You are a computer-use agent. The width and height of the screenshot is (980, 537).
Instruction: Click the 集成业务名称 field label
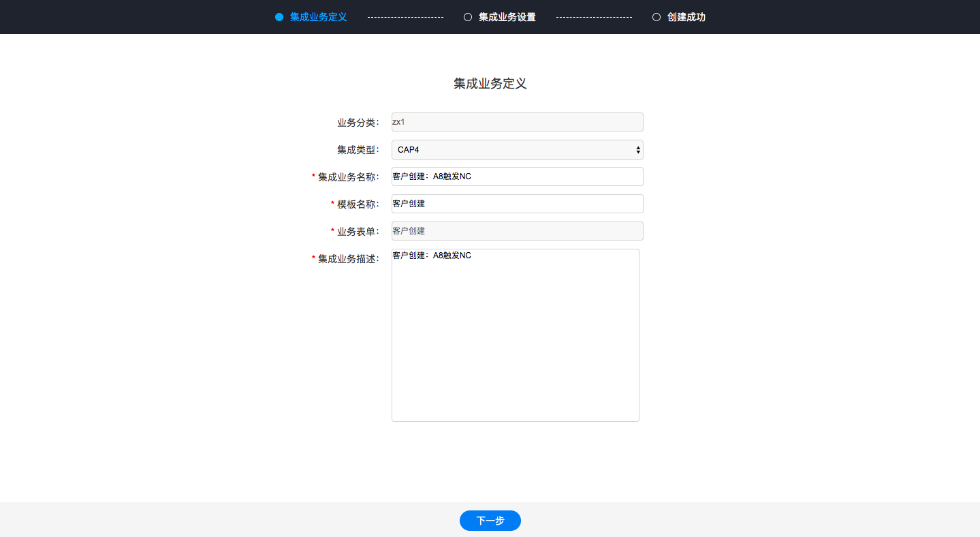348,177
